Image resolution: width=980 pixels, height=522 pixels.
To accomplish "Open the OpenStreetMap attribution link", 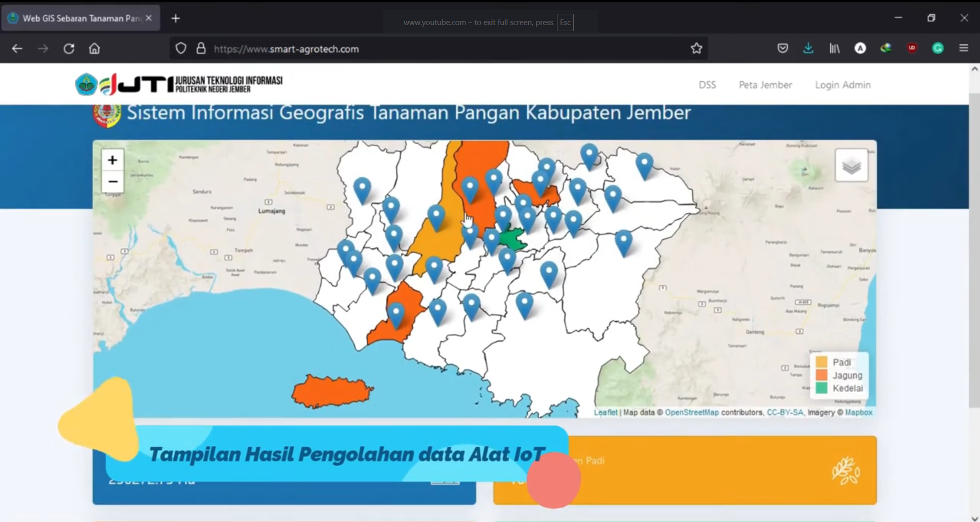I will 691,412.
